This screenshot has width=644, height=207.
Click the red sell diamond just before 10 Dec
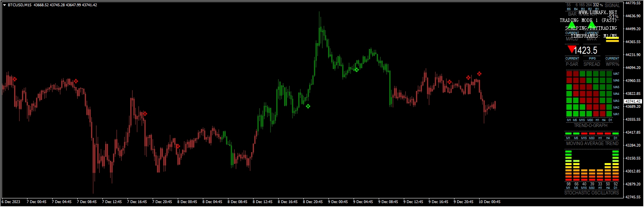click(x=468, y=78)
